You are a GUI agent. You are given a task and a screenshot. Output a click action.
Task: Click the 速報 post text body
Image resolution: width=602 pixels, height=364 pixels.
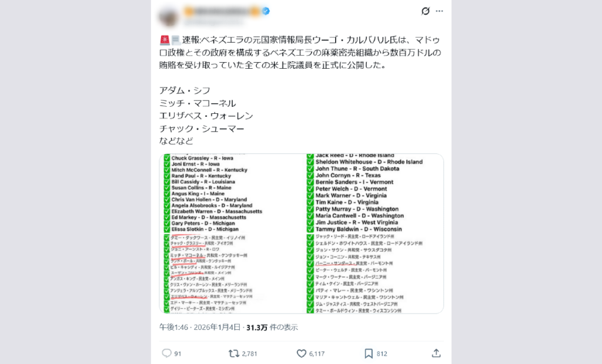[301, 53]
